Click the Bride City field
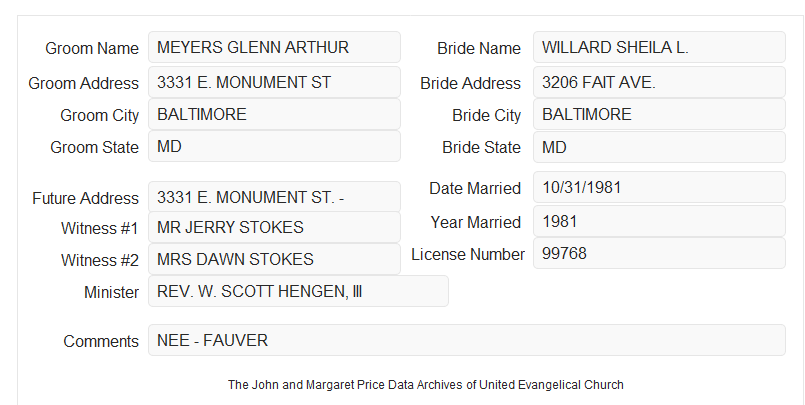Image resolution: width=805 pixels, height=405 pixels. [x=659, y=114]
